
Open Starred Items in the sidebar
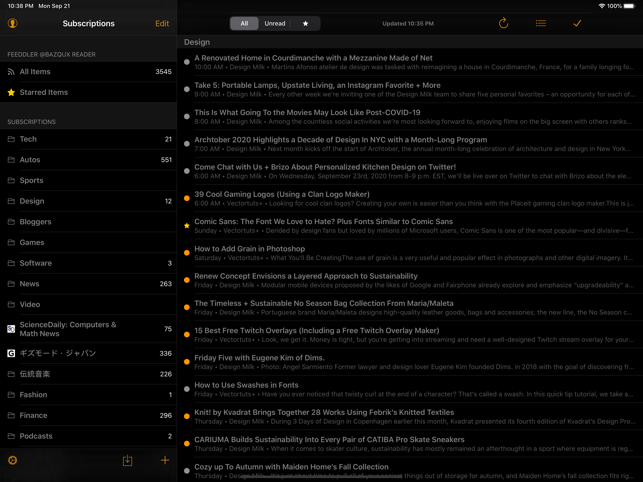(89, 92)
